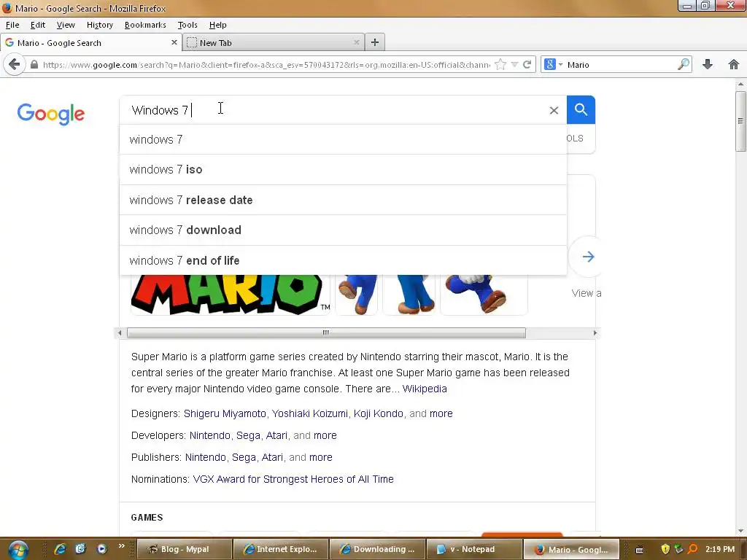Open the History menu
Image resolution: width=747 pixels, height=560 pixels.
[x=99, y=25]
